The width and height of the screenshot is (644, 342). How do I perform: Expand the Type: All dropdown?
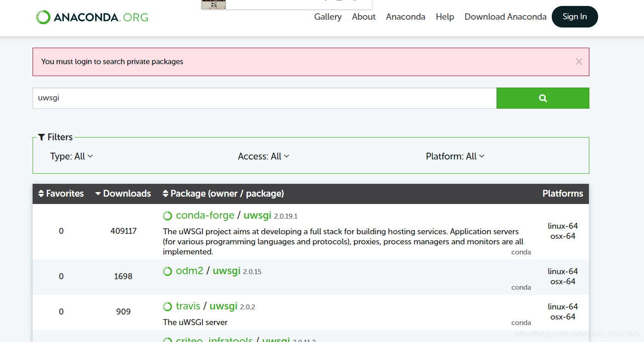[72, 156]
